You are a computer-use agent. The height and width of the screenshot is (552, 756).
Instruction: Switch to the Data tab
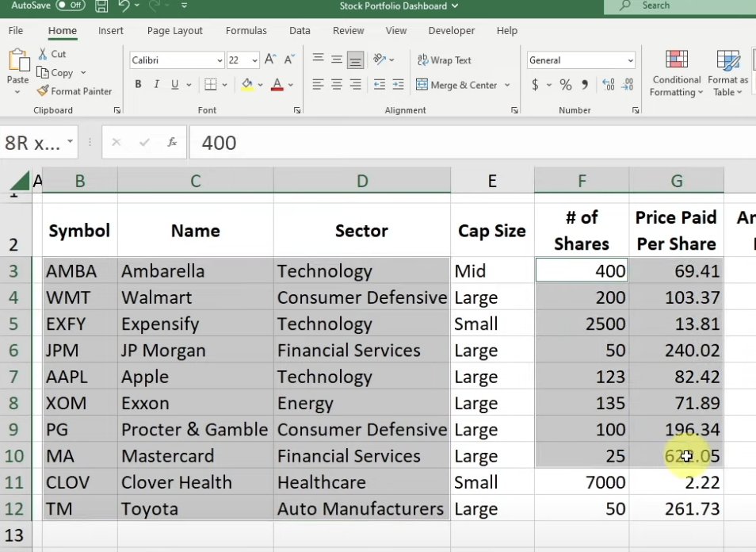(300, 30)
